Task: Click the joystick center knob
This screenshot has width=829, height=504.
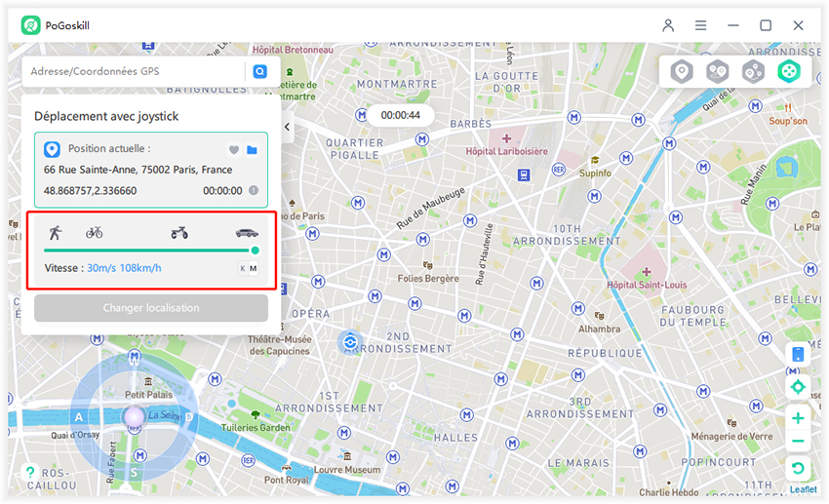Action: (135, 417)
